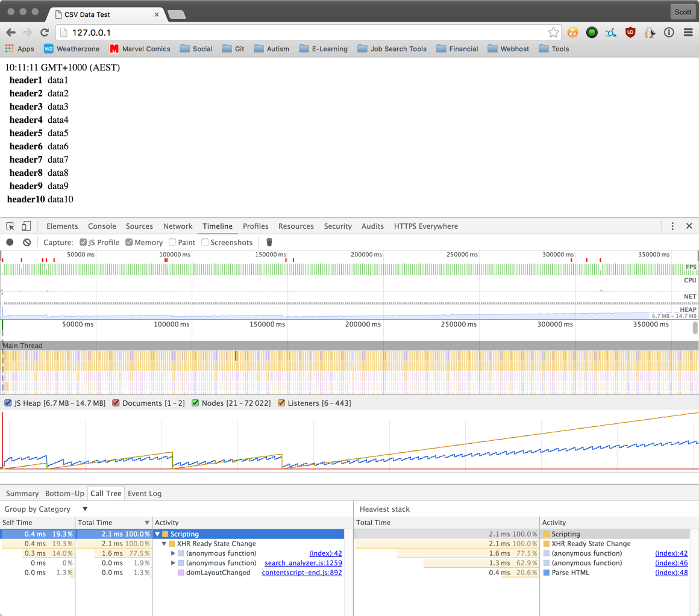Click the flame chart vertical scrollbar
699x616 pixels.
pyautogui.click(x=695, y=328)
